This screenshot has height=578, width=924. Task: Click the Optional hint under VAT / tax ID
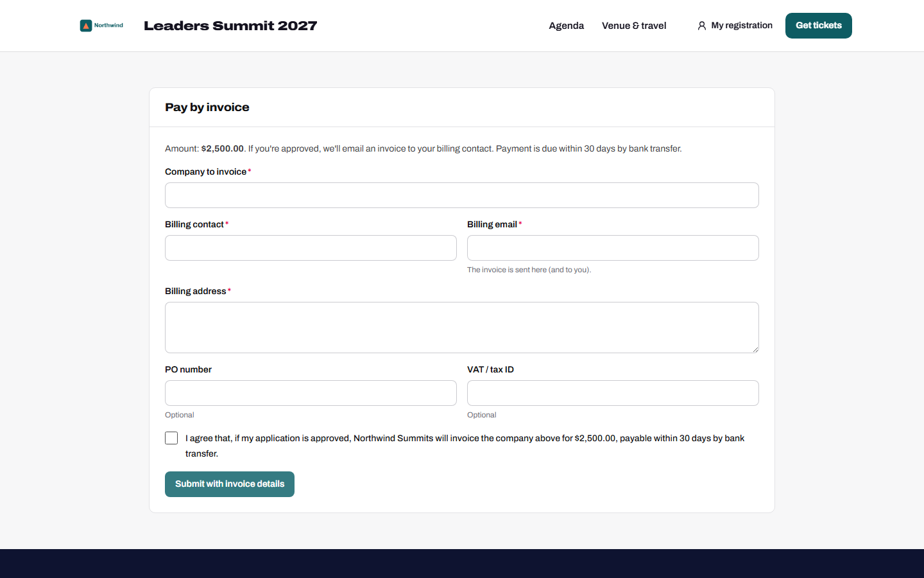[482, 415]
